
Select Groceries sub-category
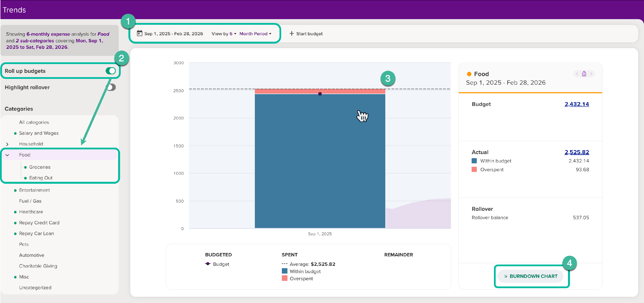coord(40,167)
